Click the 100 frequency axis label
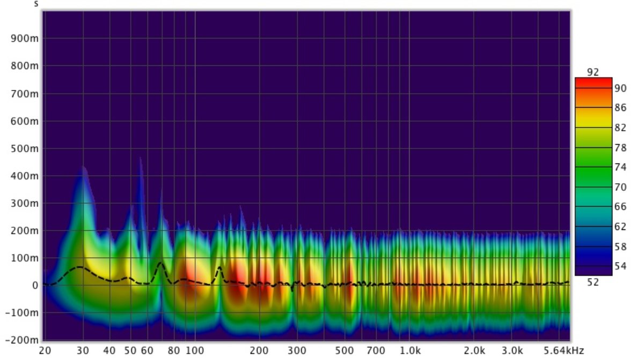Image resolution: width=644 pixels, height=358 pixels. click(x=194, y=350)
